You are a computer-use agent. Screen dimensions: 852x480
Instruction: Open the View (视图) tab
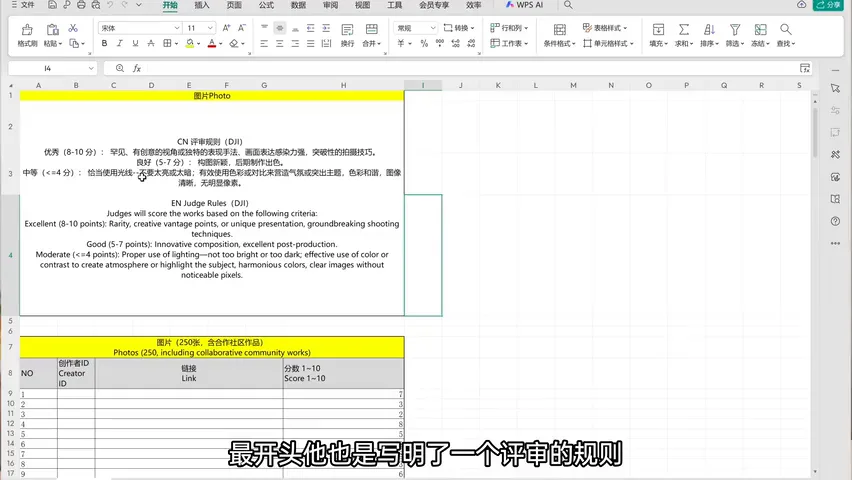pyautogui.click(x=362, y=5)
